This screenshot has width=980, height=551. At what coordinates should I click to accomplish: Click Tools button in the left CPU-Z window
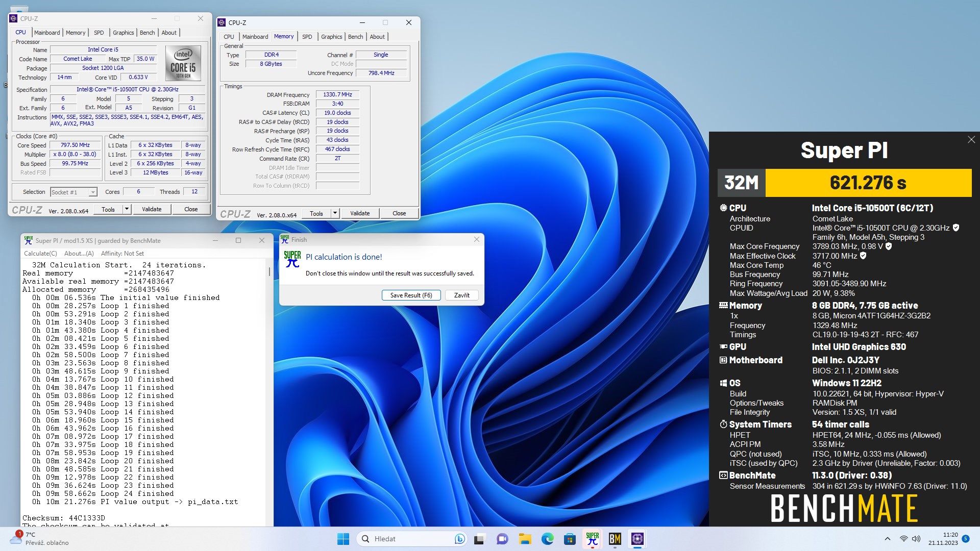[108, 209]
